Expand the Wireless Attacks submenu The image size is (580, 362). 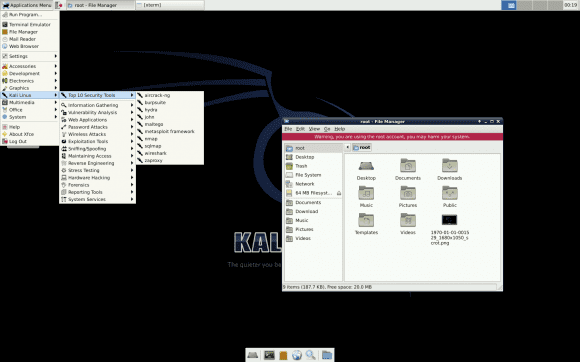(97, 134)
